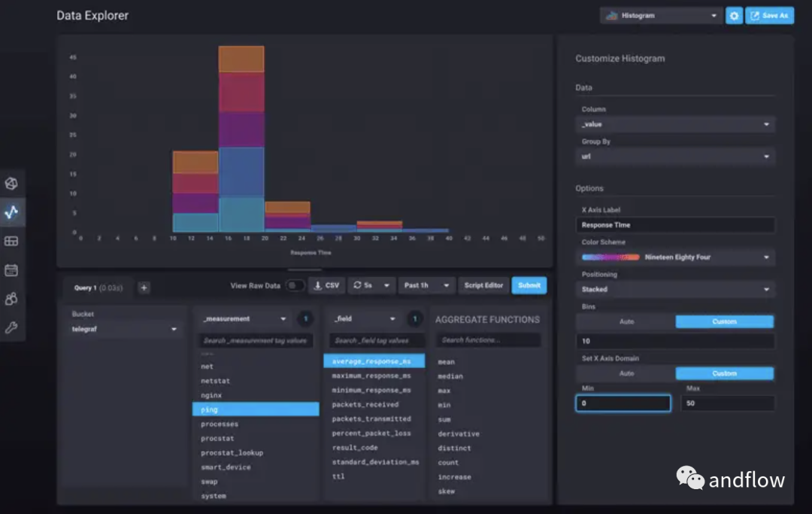The height and width of the screenshot is (514, 812).
Task: Select the Query 1 tab
Action: click(98, 287)
